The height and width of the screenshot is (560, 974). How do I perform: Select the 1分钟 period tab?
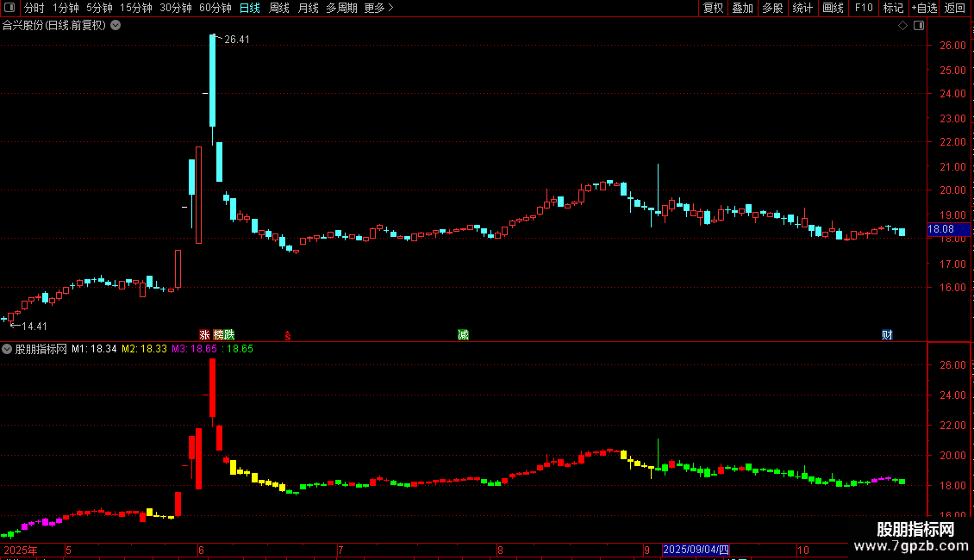coord(66,8)
